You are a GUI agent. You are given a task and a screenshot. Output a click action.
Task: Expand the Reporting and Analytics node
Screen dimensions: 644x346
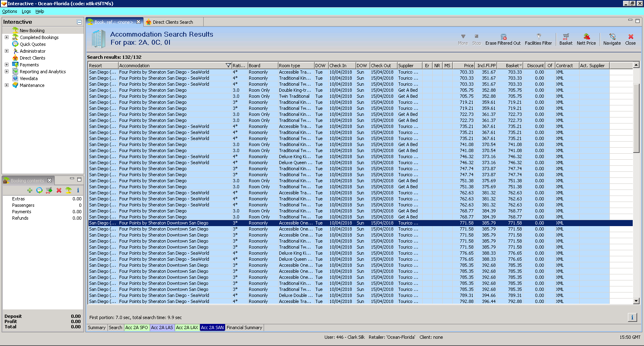pos(6,72)
